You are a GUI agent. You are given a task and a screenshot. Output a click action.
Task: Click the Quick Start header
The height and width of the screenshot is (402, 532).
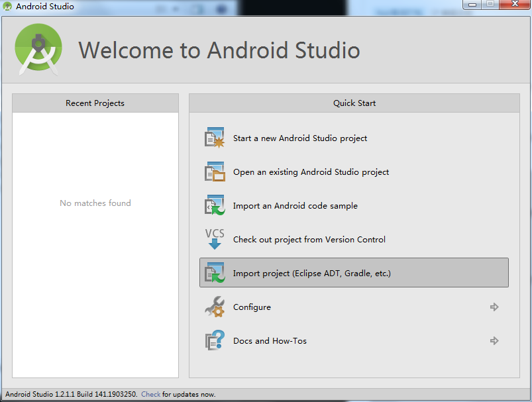(354, 103)
